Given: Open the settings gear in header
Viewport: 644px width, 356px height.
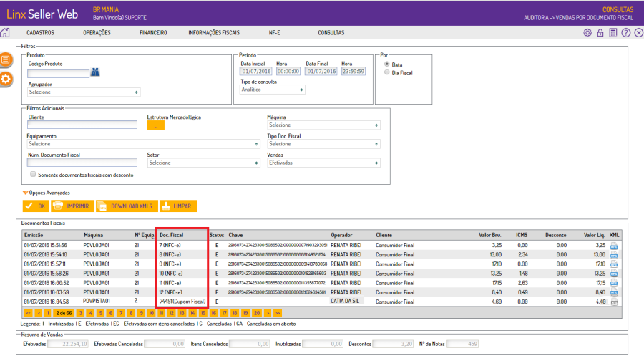Looking at the screenshot, I should (x=587, y=33).
